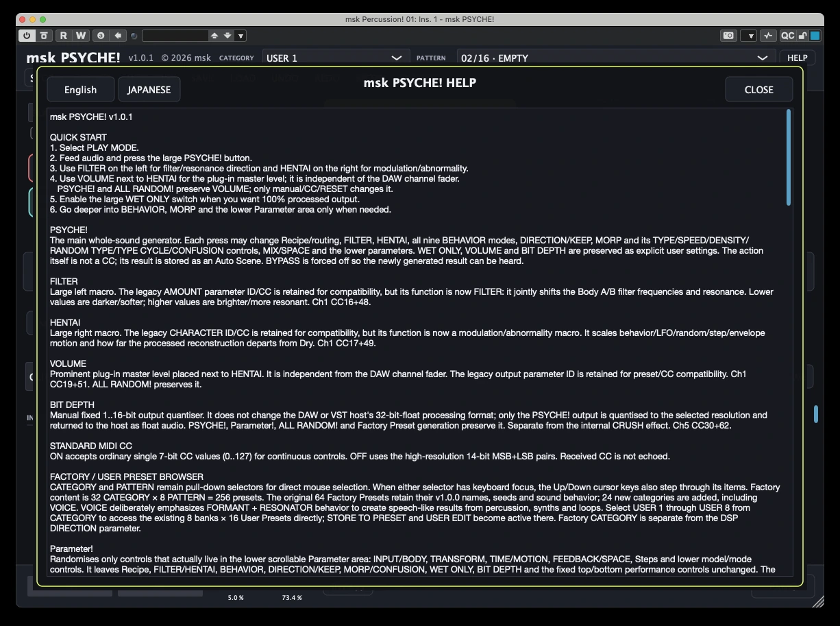Click the 'PSYCHE!' section heading in help text
Screen dimensions: 840x626
click(x=69, y=230)
